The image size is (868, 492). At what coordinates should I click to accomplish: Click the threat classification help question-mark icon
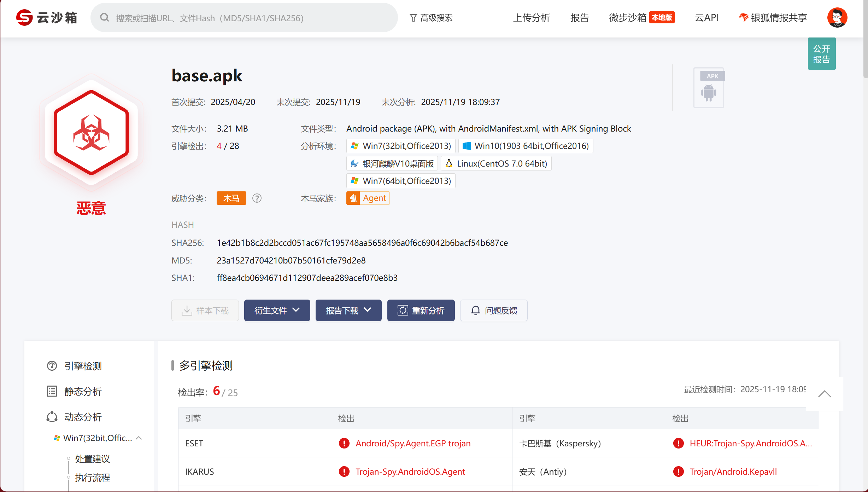(257, 198)
